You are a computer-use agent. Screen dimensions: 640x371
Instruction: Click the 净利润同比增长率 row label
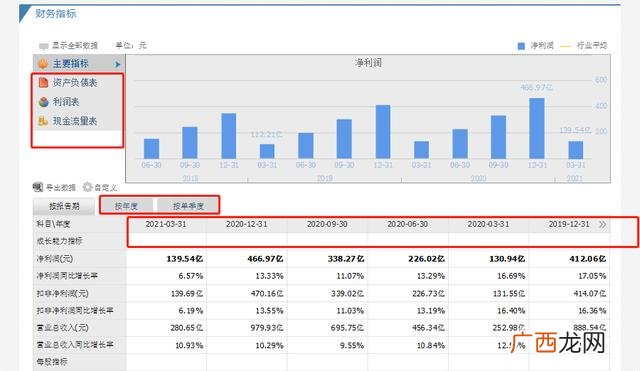67,276
